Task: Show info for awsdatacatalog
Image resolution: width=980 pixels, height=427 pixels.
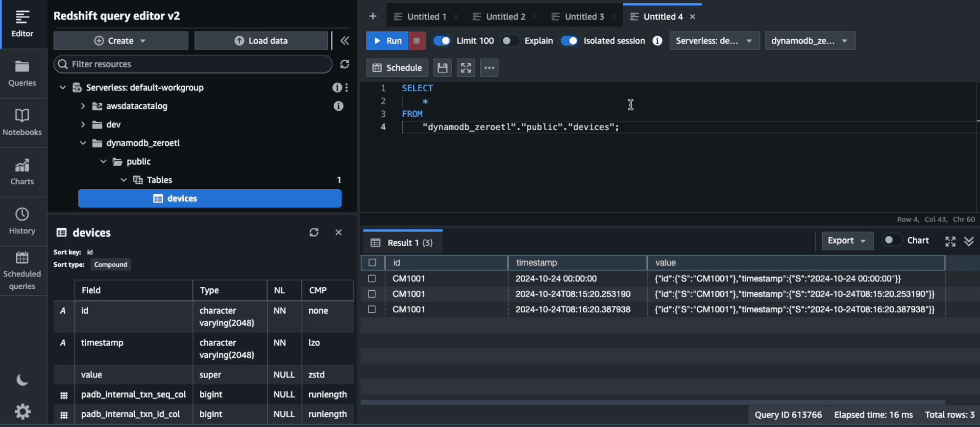Action: (338, 106)
